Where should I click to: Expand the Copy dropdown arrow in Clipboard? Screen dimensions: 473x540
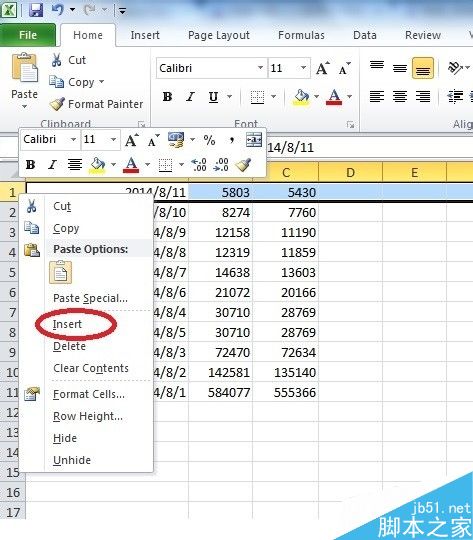(101, 82)
